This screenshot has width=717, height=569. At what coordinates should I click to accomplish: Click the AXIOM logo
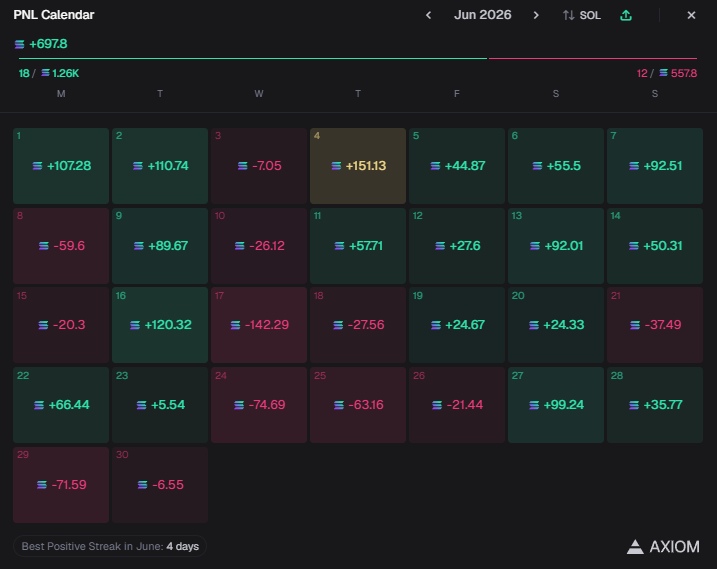663,547
